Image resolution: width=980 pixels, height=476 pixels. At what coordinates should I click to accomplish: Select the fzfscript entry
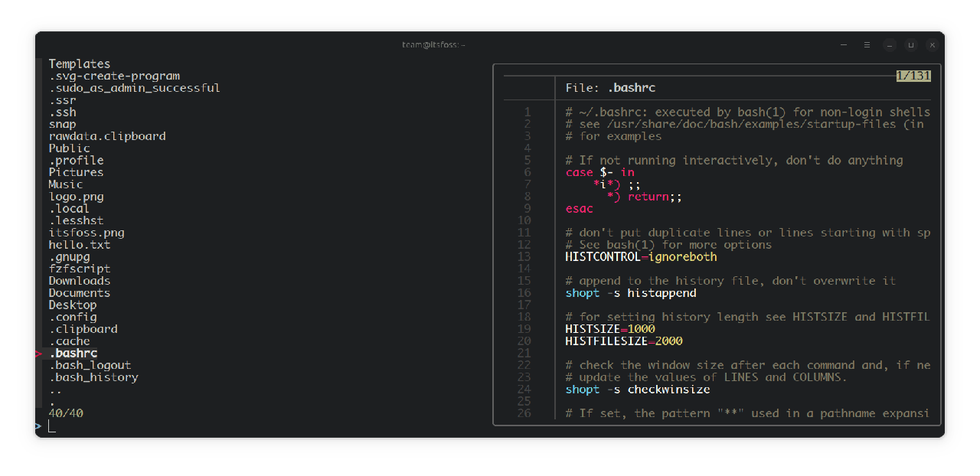coord(79,269)
